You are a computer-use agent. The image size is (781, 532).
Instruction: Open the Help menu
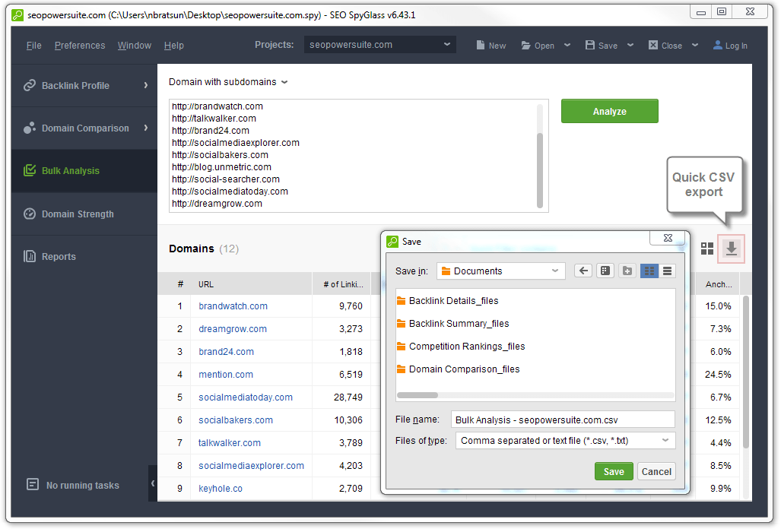174,46
